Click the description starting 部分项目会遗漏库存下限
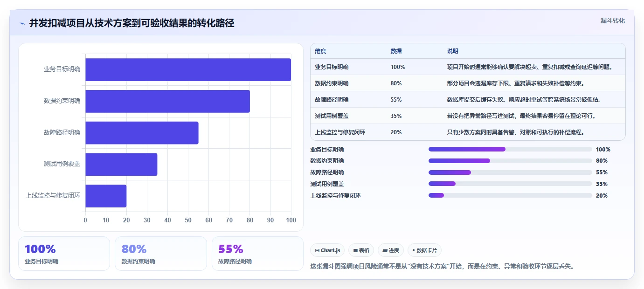 coord(515,83)
